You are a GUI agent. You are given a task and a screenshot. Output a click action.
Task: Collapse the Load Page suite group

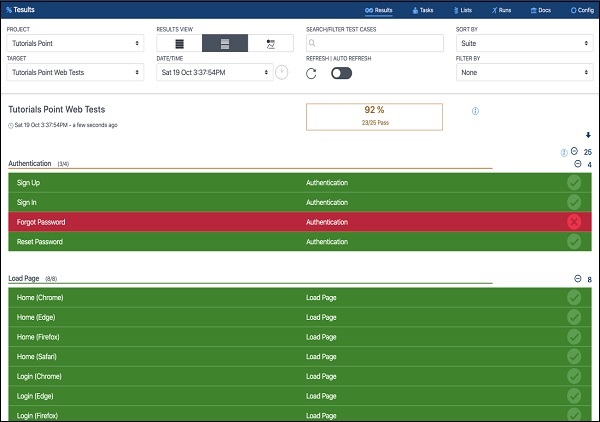tap(577, 279)
